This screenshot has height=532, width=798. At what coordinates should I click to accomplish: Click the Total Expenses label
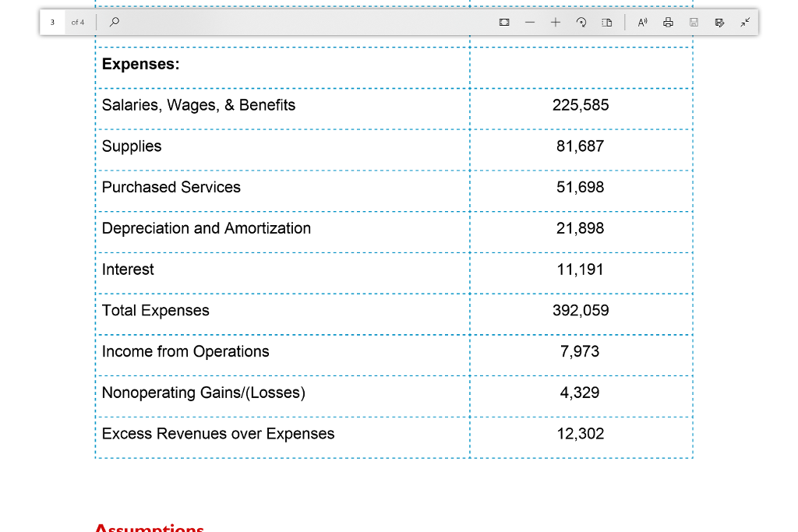pyautogui.click(x=155, y=310)
